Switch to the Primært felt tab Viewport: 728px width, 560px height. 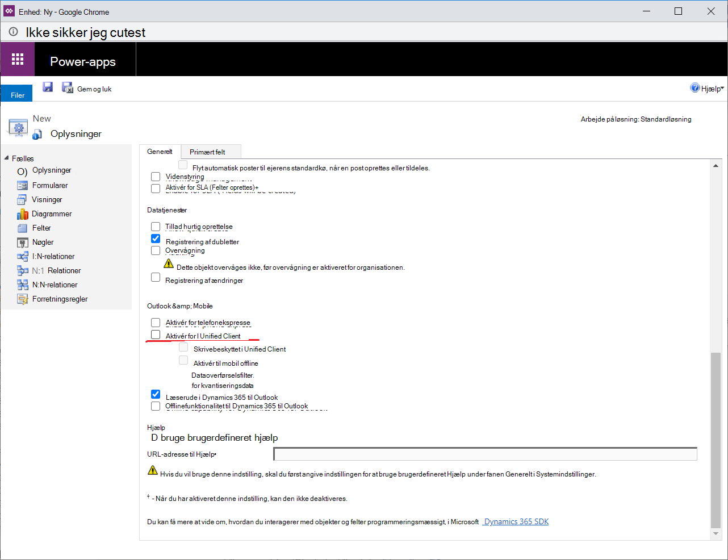coord(207,152)
